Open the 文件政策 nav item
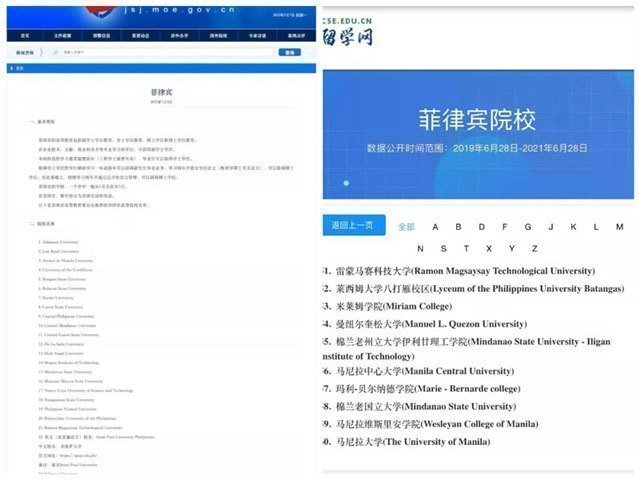This screenshot has height=479, width=639. tap(62, 36)
